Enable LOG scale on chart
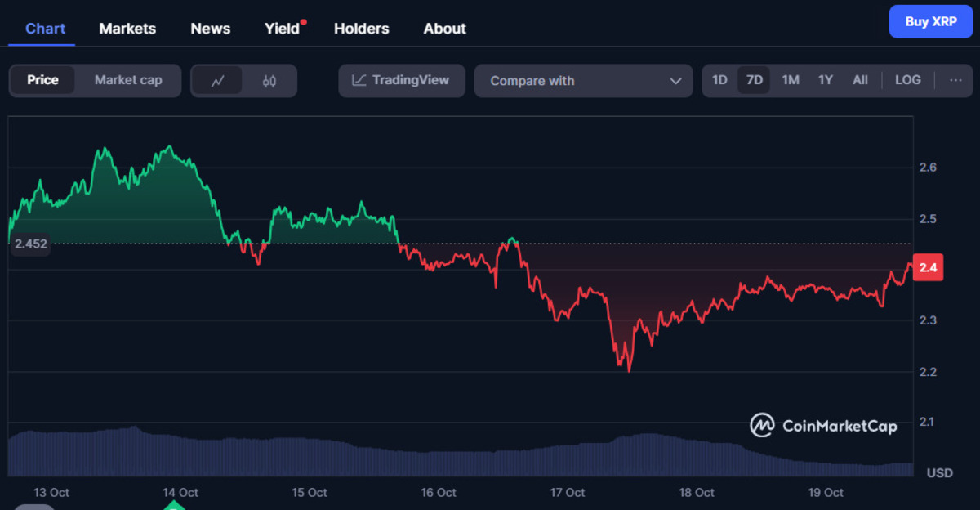Image resolution: width=980 pixels, height=510 pixels. tap(907, 80)
